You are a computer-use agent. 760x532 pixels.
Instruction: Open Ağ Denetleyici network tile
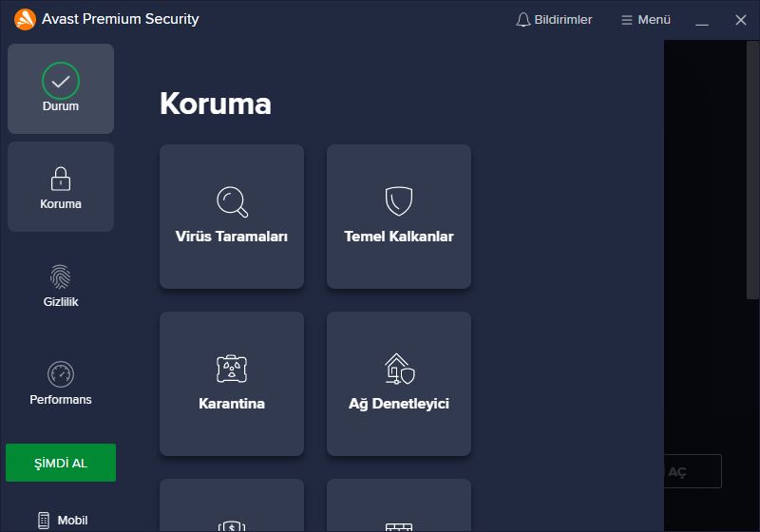click(399, 384)
